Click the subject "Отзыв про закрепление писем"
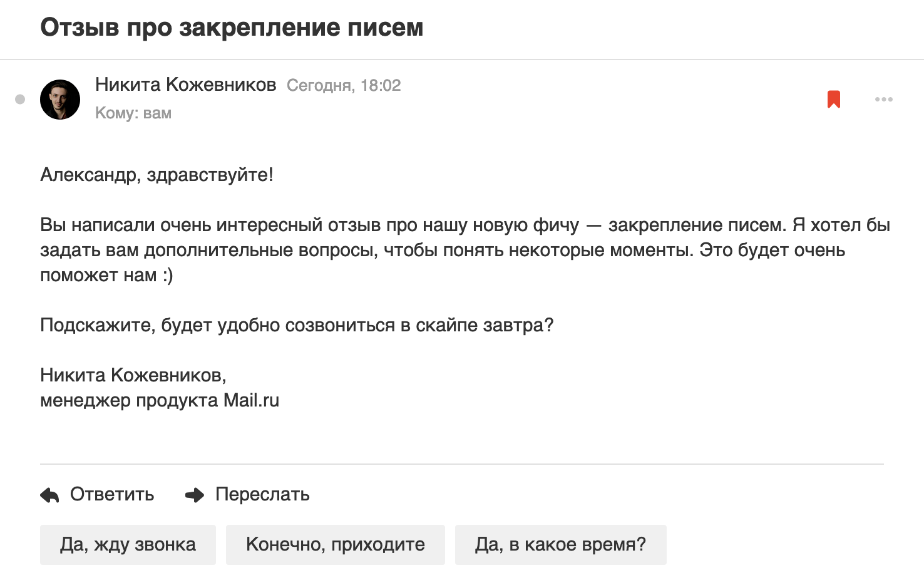 [232, 28]
